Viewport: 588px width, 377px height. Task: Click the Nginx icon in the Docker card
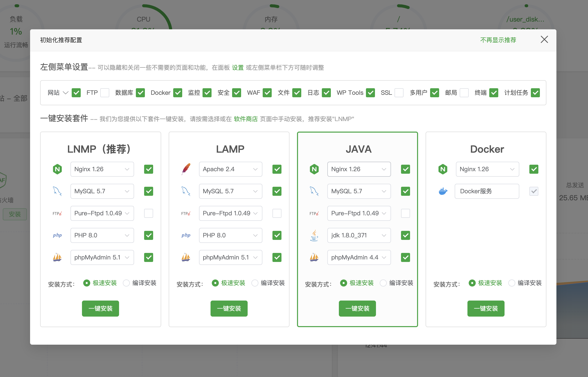[x=443, y=169]
